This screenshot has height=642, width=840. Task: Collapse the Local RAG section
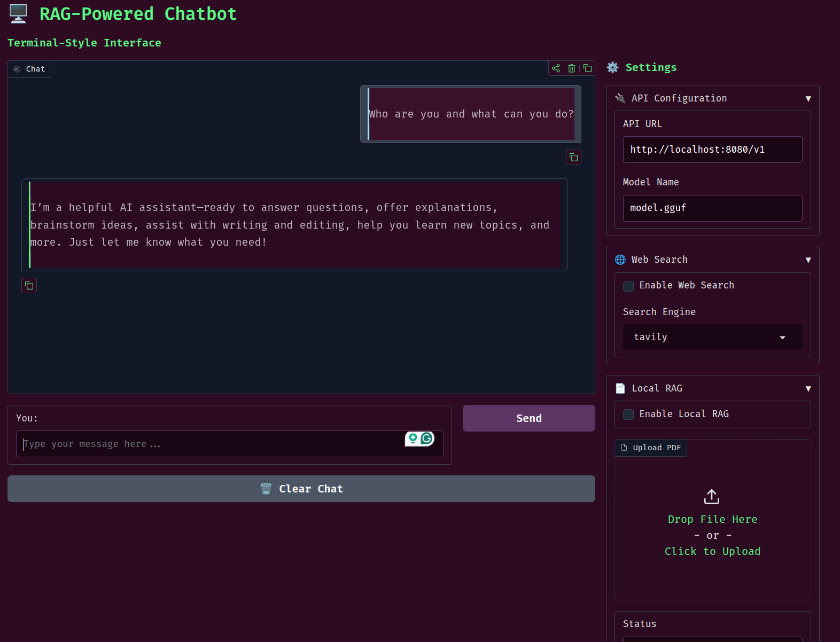click(x=808, y=389)
